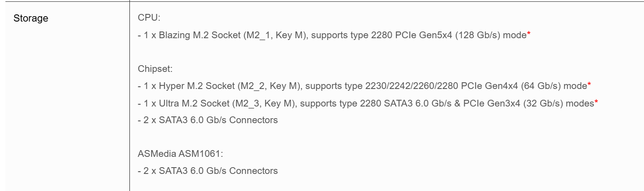Viewport: 644px width, 191px height.
Task: Click the ASMedia ASM1061: heading
Action: click(x=180, y=154)
